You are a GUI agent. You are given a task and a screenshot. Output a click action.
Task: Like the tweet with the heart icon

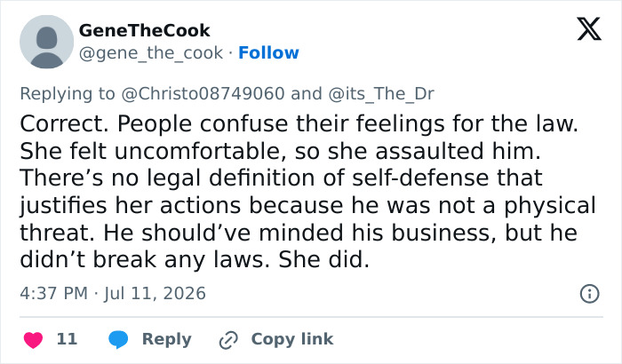coord(34,340)
